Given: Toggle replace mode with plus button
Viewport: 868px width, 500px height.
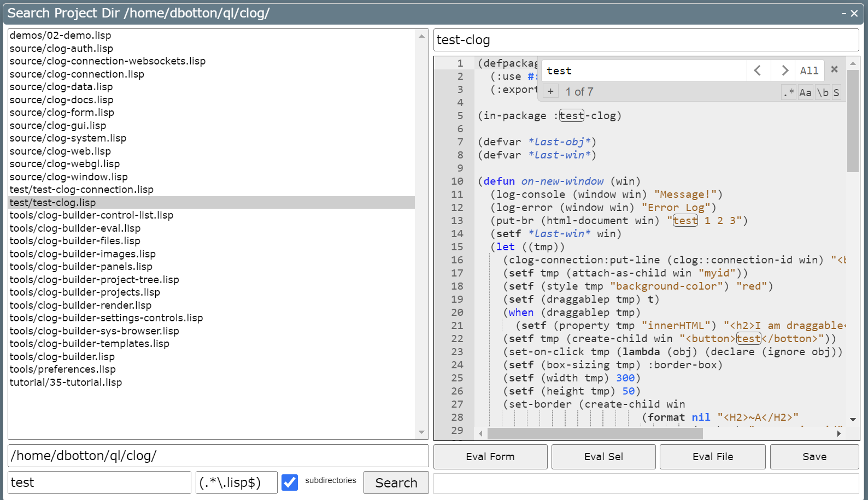Looking at the screenshot, I should (x=550, y=92).
